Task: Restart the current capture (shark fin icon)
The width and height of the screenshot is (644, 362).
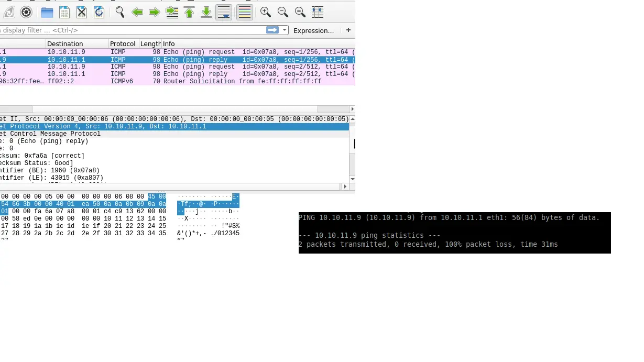Action: [8, 12]
